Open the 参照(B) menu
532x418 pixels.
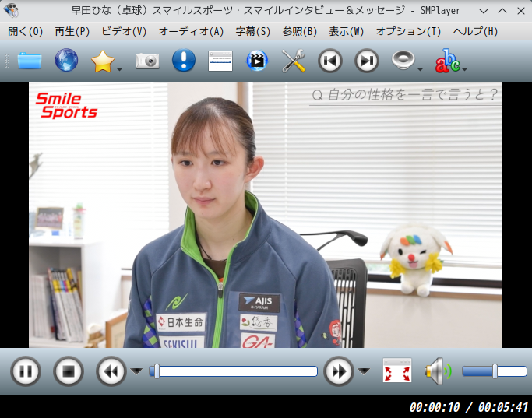[x=300, y=32]
